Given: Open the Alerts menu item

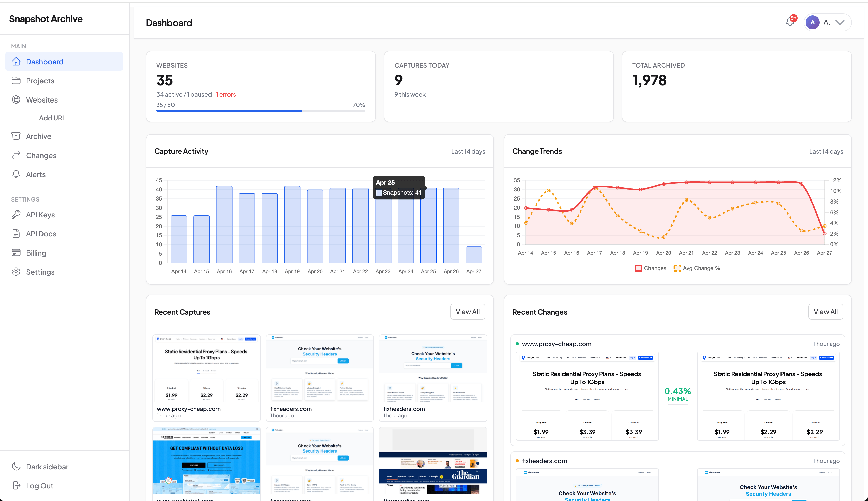Looking at the screenshot, I should 36,174.
